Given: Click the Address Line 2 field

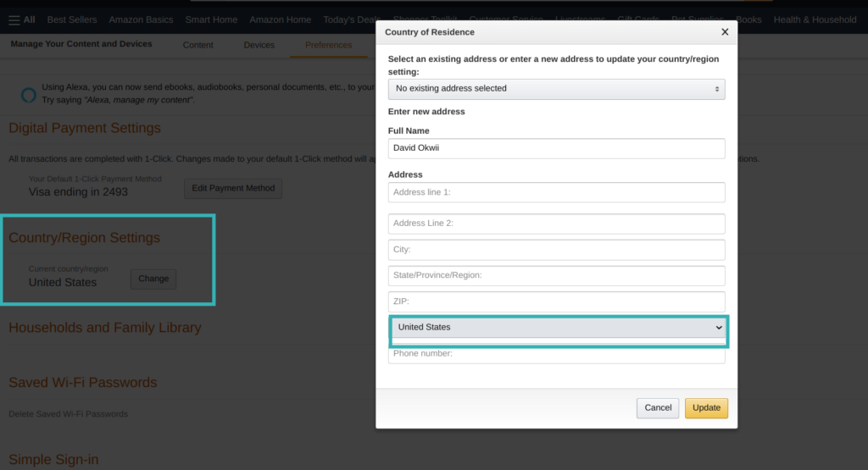Looking at the screenshot, I should pos(556,224).
